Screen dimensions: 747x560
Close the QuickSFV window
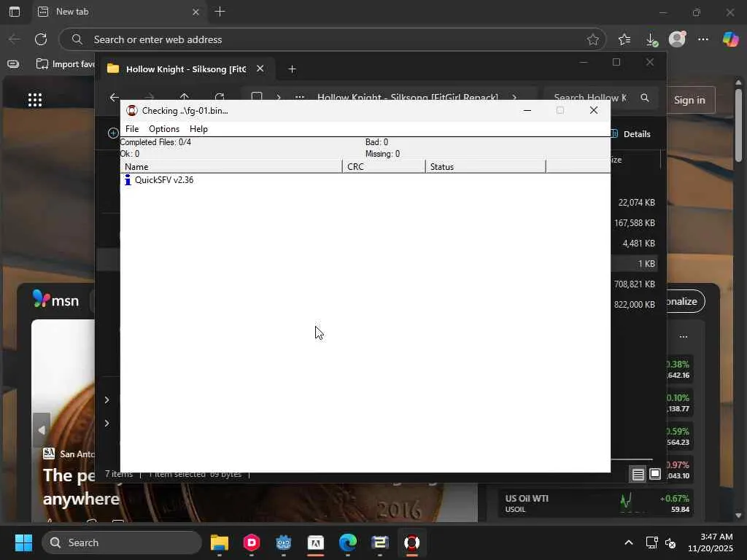point(594,111)
